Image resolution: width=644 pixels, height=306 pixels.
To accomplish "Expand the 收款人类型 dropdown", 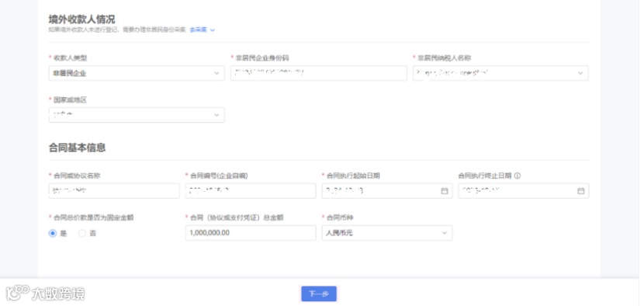I will click(x=137, y=73).
